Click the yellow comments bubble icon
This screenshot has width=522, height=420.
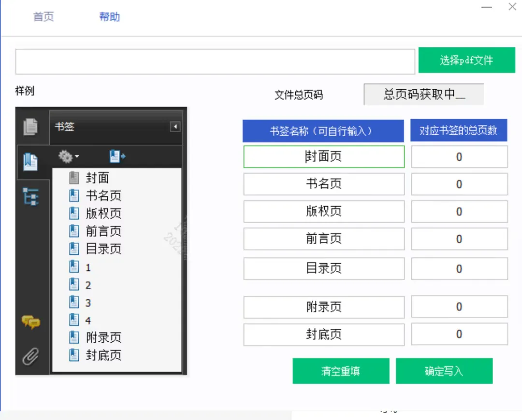pyautogui.click(x=31, y=322)
